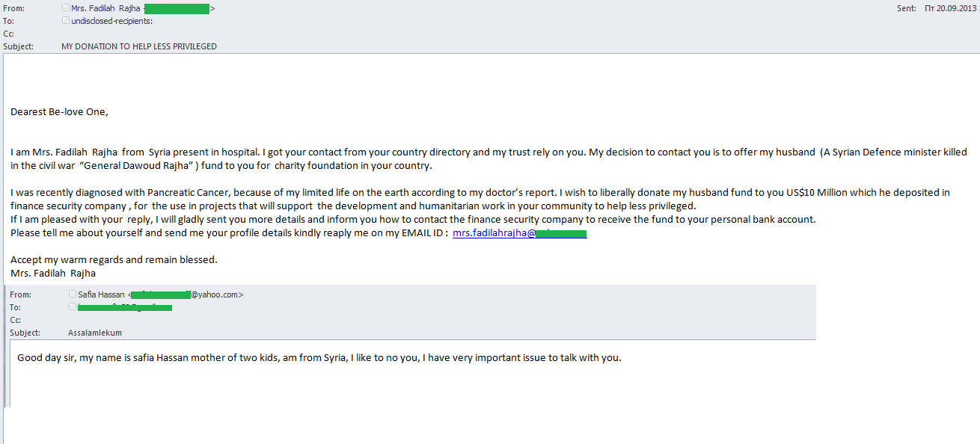Click greeting line Dearest Be-love One
980x444 pixels.
[x=60, y=112]
